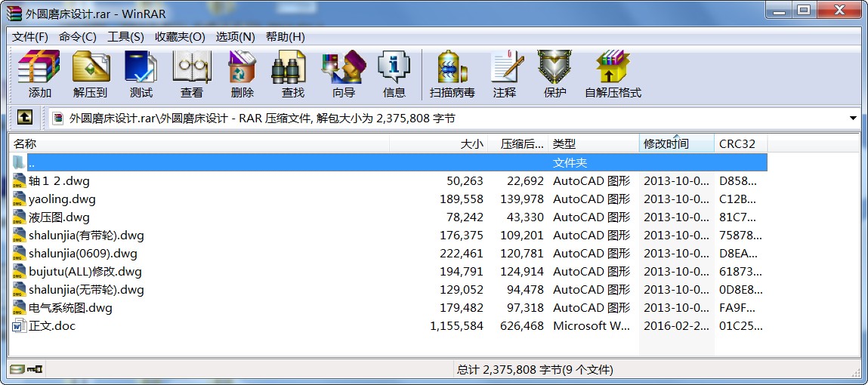Launch the Wizard (向导) tool

pos(343,74)
